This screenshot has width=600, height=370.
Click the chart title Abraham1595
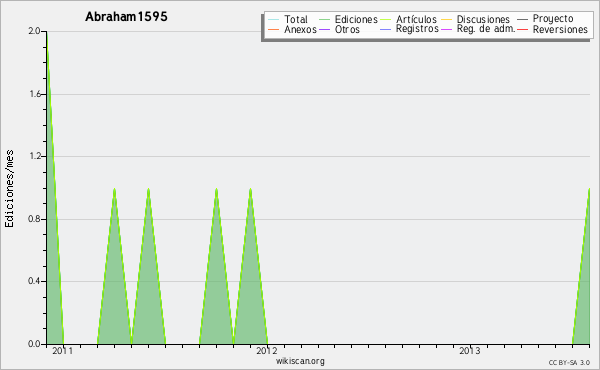[126, 17]
